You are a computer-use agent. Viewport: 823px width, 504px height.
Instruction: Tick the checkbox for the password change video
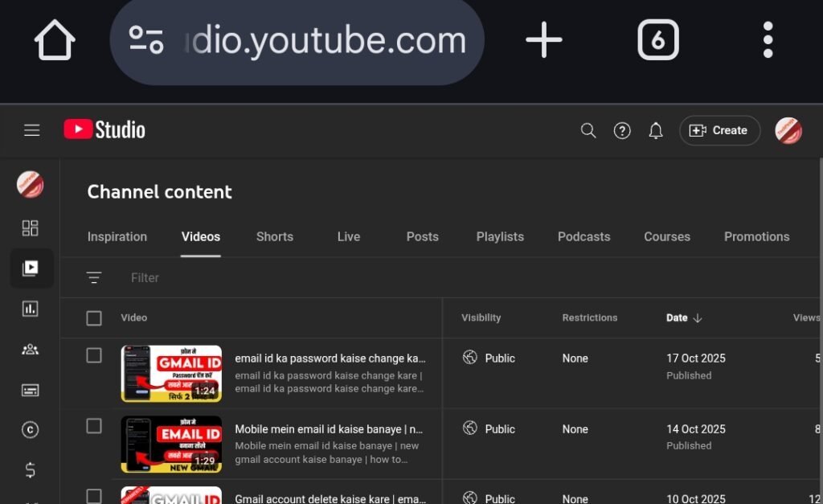[x=93, y=354]
